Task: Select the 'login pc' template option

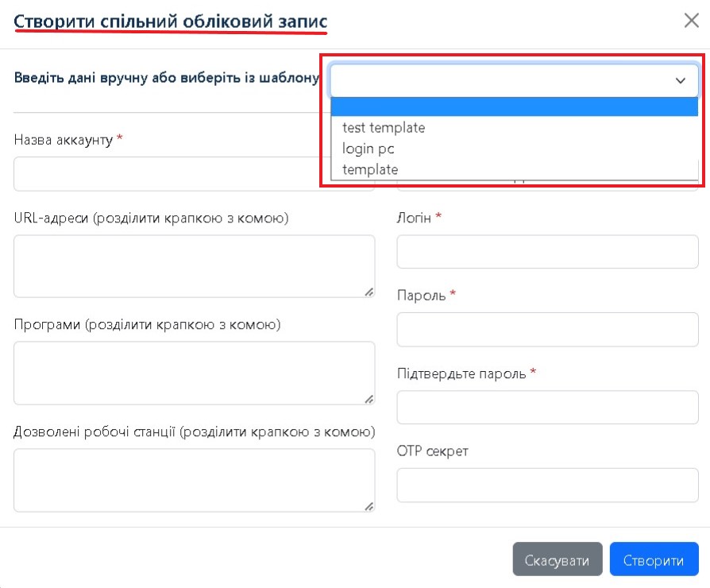Action: [369, 149]
